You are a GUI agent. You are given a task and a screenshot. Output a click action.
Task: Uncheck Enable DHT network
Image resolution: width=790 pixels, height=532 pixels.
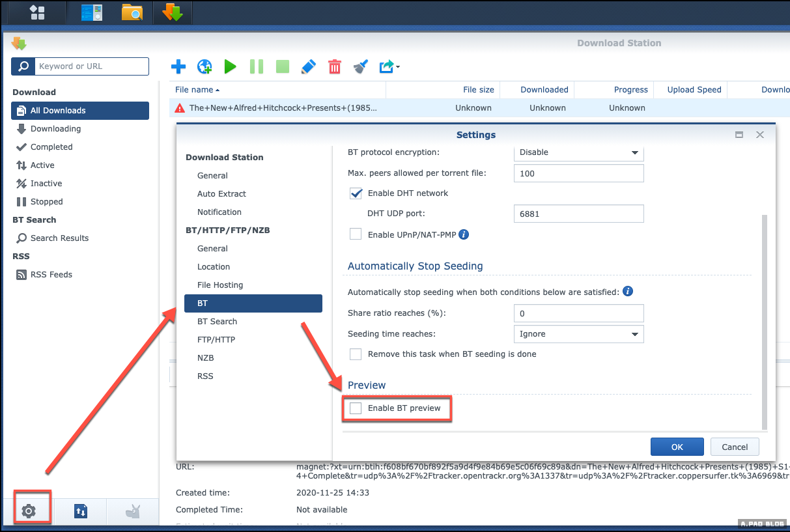[x=356, y=193]
